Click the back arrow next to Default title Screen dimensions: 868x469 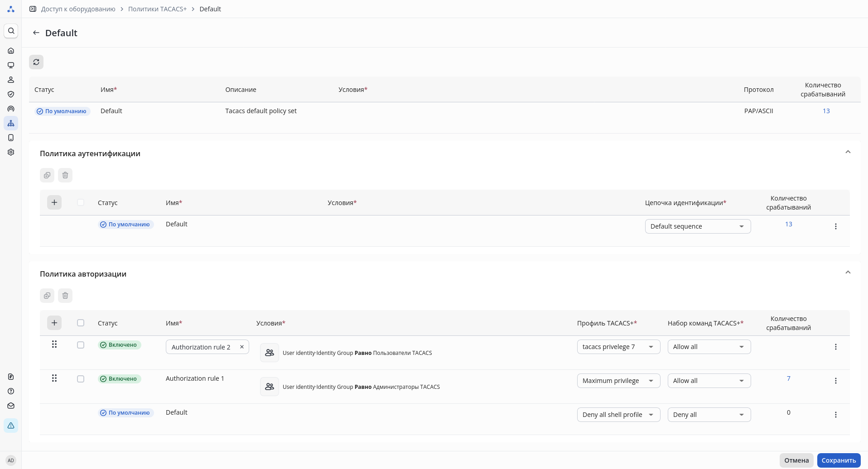[36, 33]
